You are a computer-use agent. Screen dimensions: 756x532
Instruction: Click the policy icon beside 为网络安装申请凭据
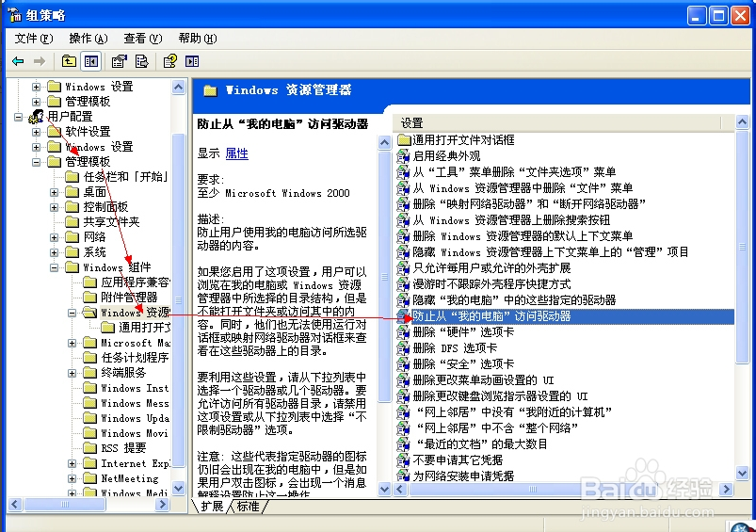coord(403,476)
